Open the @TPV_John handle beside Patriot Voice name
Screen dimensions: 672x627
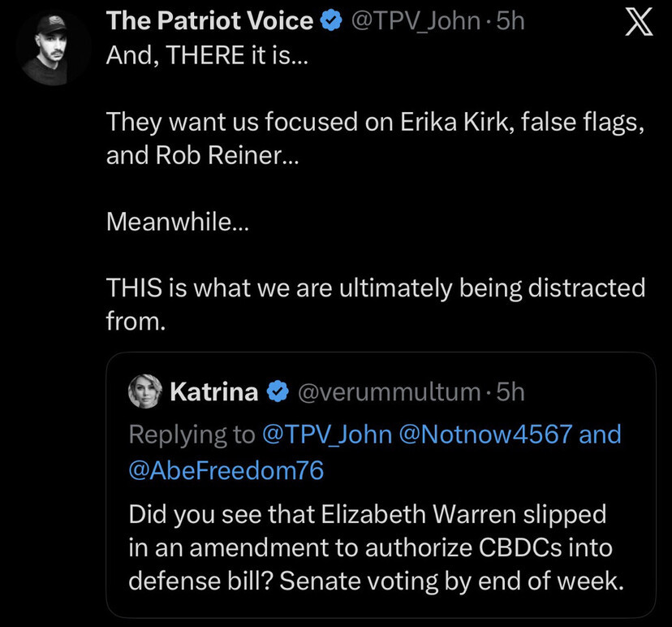[416, 21]
